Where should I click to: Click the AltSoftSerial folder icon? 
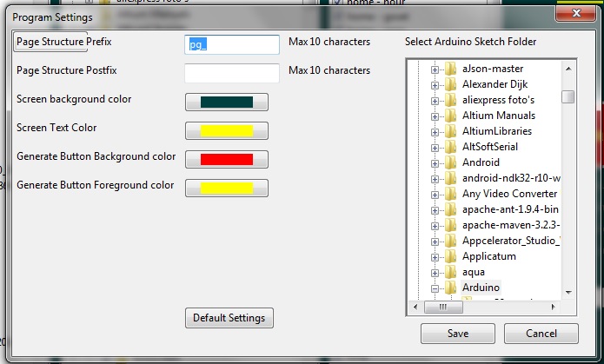point(450,147)
